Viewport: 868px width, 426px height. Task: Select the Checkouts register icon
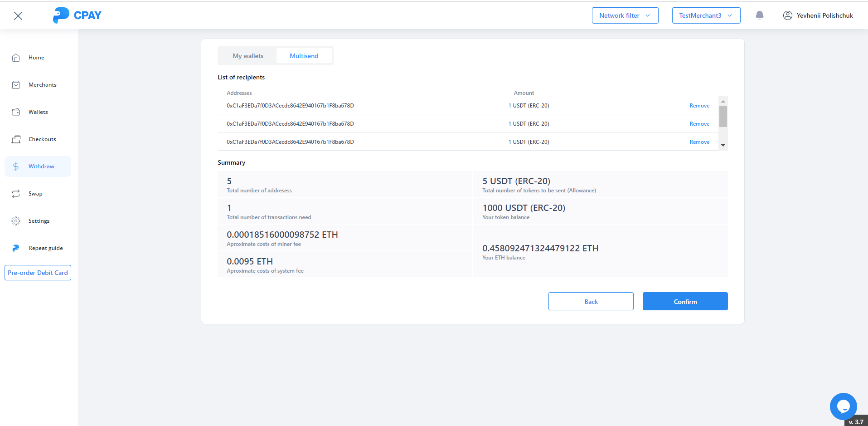point(16,139)
